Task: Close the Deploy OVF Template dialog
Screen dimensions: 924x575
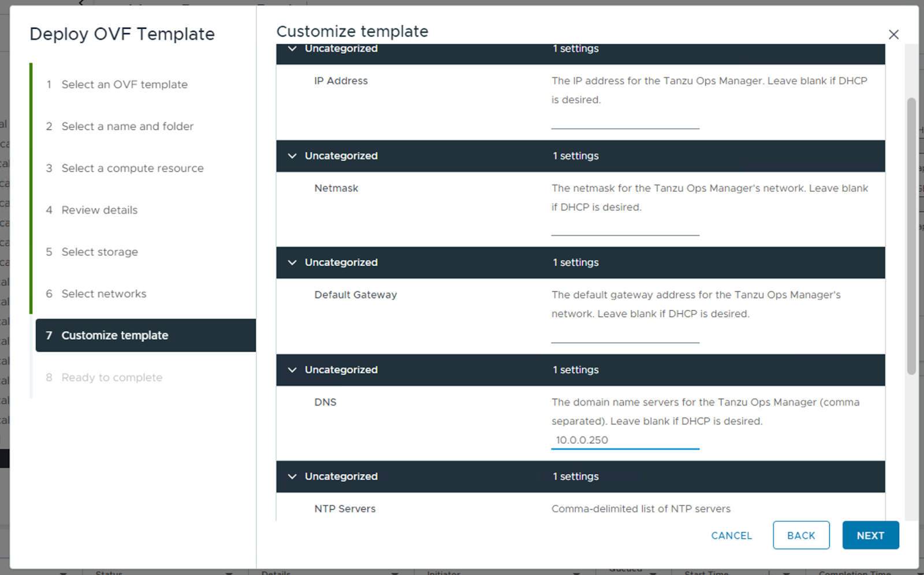Action: [x=893, y=35]
